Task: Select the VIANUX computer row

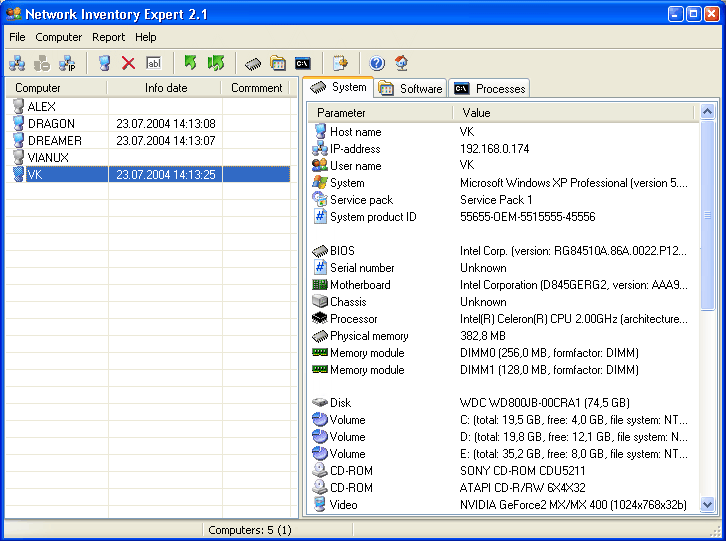Action: point(148,157)
